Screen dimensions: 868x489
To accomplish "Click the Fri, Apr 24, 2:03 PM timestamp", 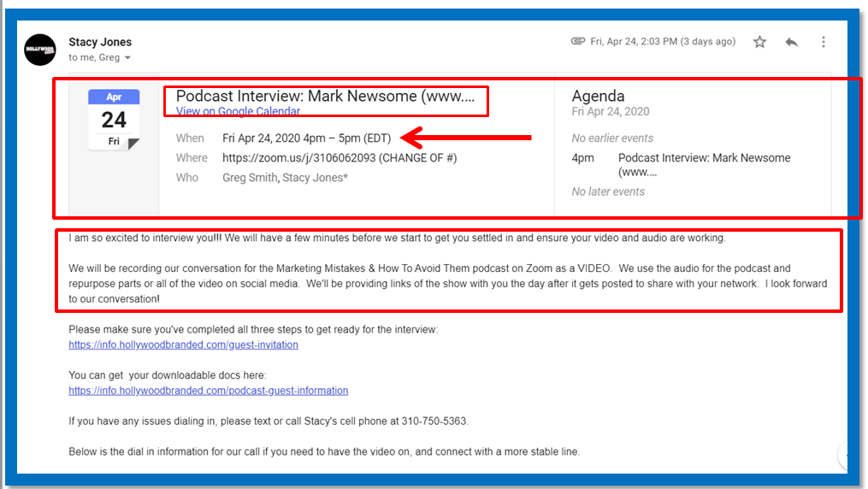I will 662,41.
